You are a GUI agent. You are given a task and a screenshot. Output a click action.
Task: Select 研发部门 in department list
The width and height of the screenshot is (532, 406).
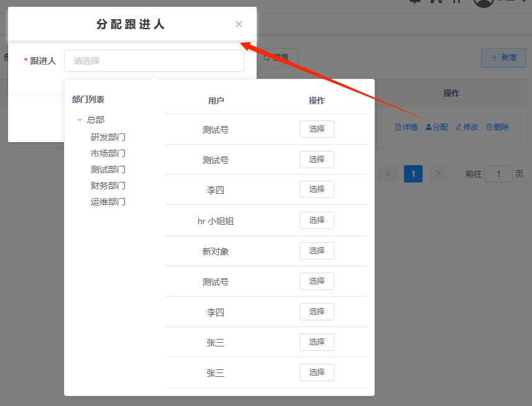(x=108, y=137)
